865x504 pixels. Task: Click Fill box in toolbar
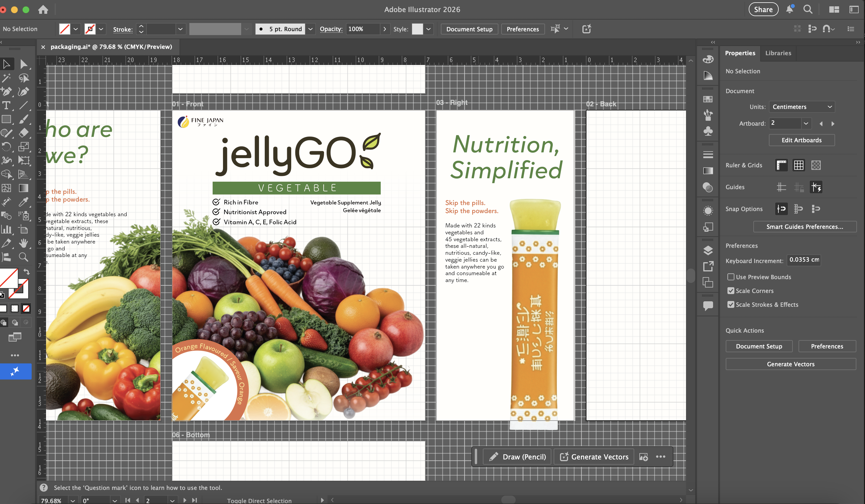9,278
